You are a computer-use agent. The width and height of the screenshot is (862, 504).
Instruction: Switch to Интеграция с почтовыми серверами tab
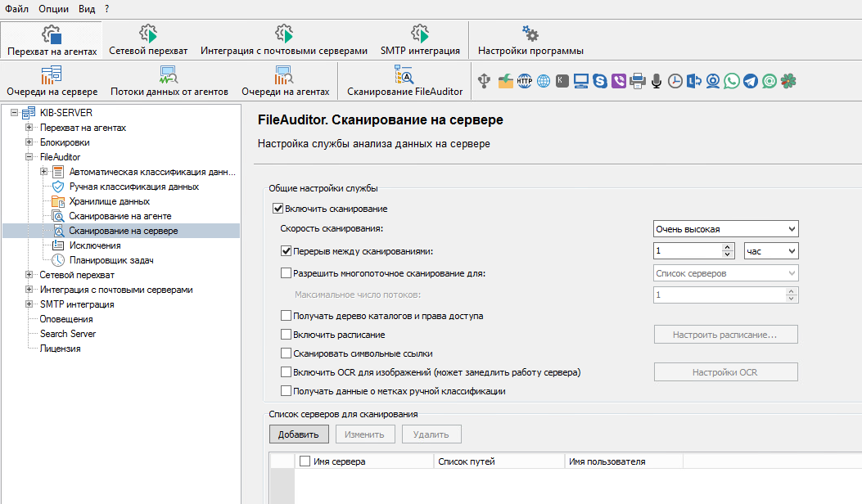(x=284, y=40)
